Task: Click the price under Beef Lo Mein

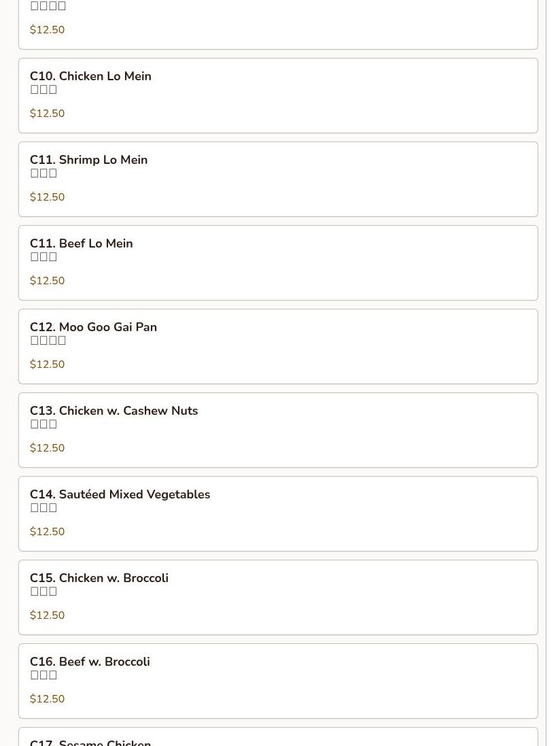Action: [47, 281]
